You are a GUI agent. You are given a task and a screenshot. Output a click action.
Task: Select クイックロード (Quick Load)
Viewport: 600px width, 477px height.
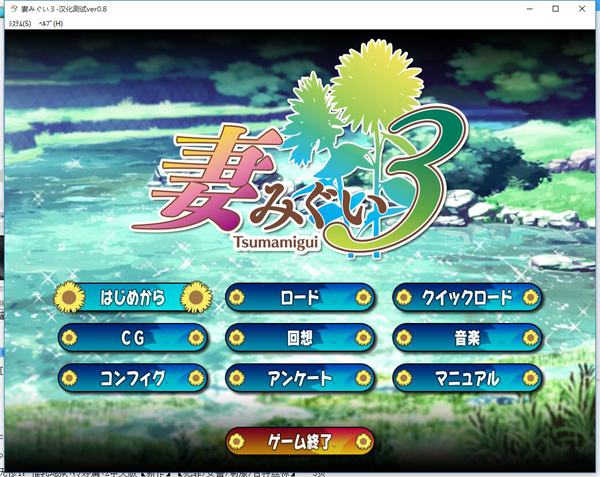(467, 297)
